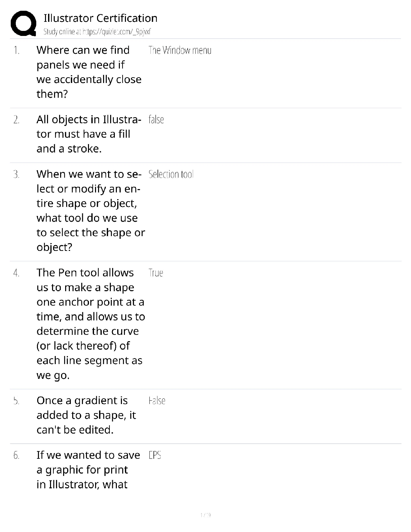Click the 'EPS' answer
Viewport: 411px width, 532px height.
coord(155,455)
